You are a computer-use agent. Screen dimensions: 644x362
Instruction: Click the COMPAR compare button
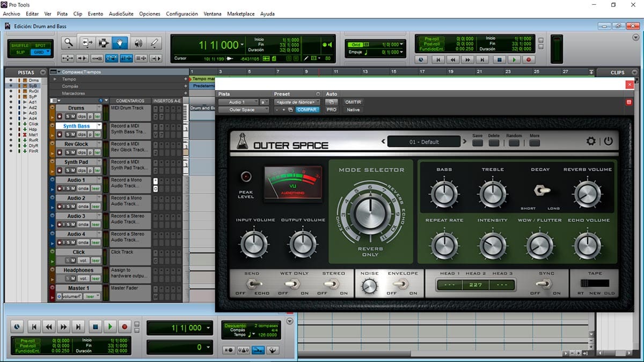tap(307, 110)
